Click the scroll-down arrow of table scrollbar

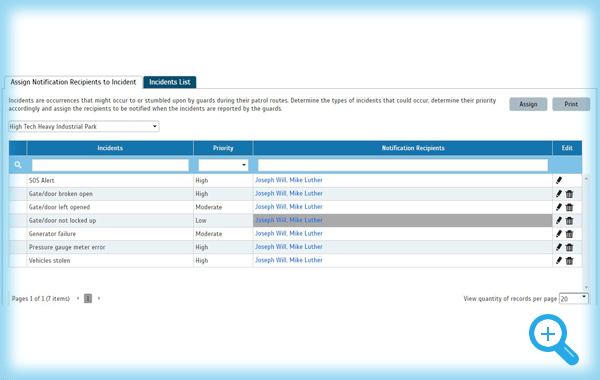586,287
